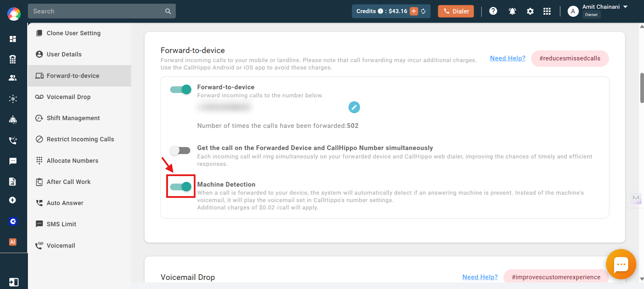Open the numbers keypad icon in left sidebar
The image size is (644, 289).
(13, 59)
